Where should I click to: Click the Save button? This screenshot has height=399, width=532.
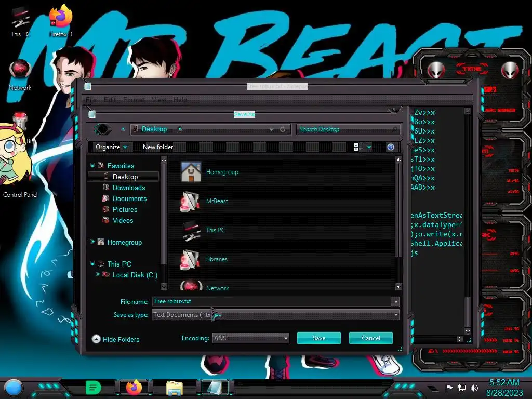(319, 338)
